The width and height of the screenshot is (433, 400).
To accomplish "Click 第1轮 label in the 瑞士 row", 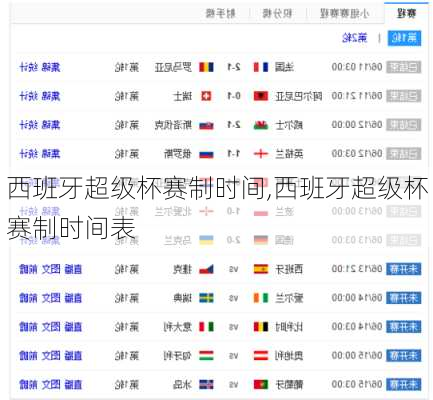I will click(x=127, y=96).
